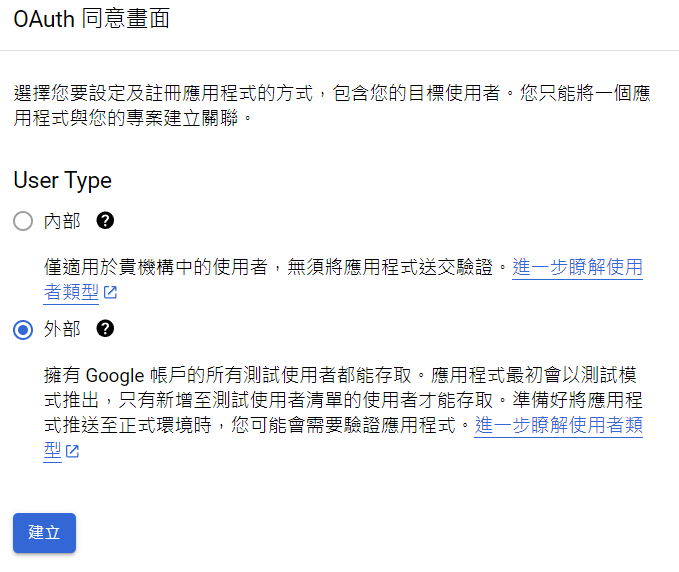The height and width of the screenshot is (572, 679).
Task: Click the external-link icon after 者類型 under 內部
Action: (x=110, y=292)
